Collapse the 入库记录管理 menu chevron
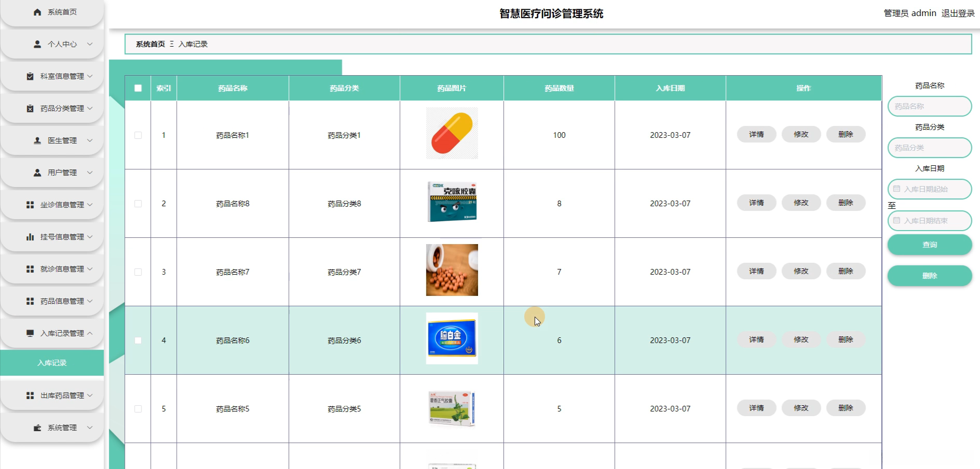This screenshot has width=980, height=469. [x=90, y=333]
